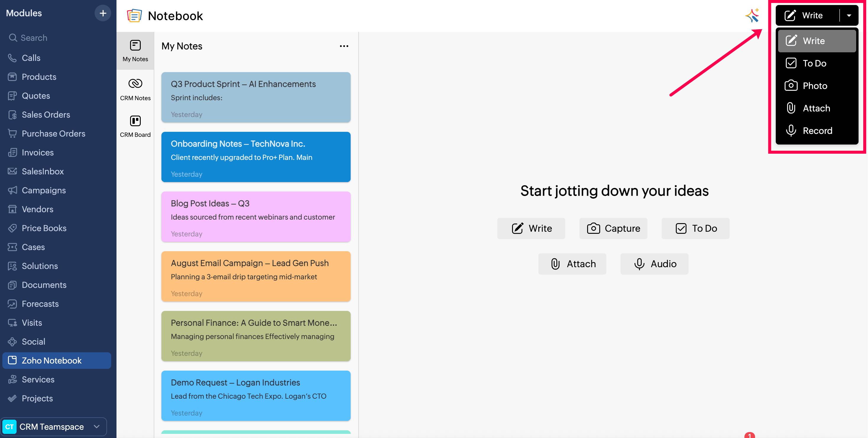Open CRM Notes from the side strip
The width and height of the screenshot is (868, 438).
[x=135, y=89]
